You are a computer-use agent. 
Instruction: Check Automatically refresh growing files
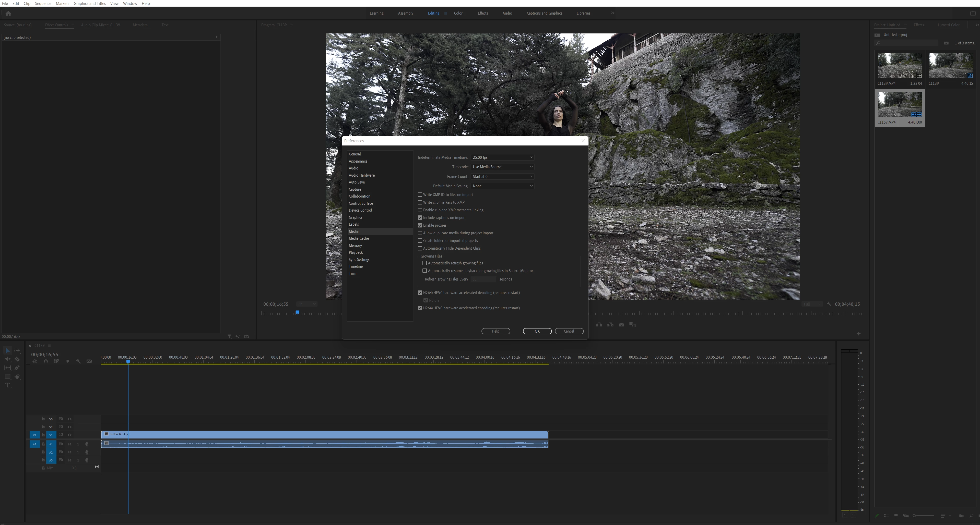click(424, 263)
